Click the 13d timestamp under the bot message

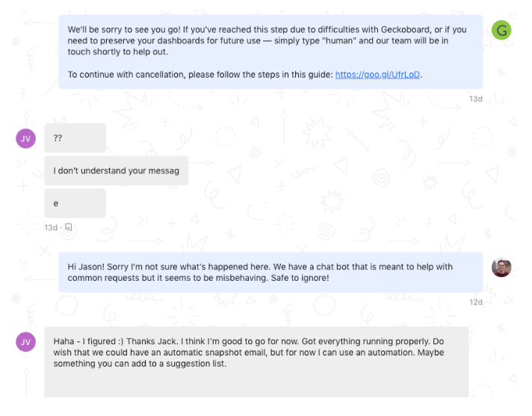coord(475,99)
